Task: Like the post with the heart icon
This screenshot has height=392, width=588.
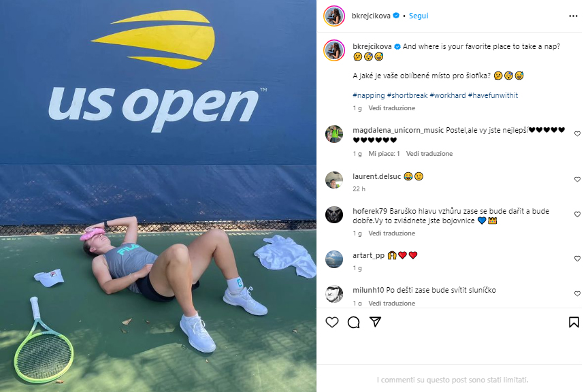Action: click(332, 322)
